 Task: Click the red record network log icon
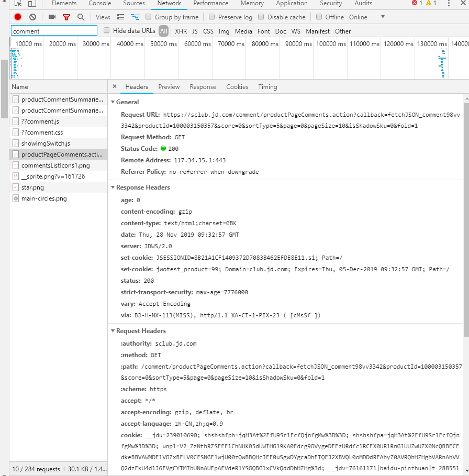tap(18, 17)
